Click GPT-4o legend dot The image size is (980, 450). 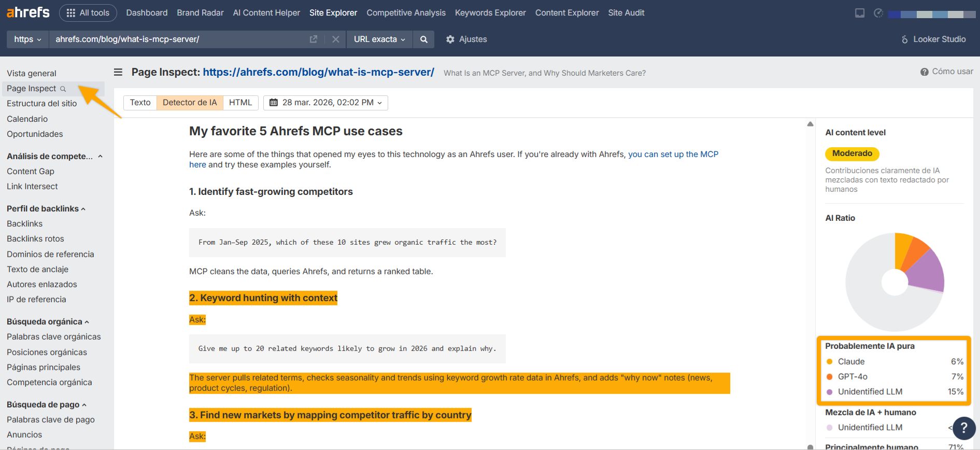829,377
